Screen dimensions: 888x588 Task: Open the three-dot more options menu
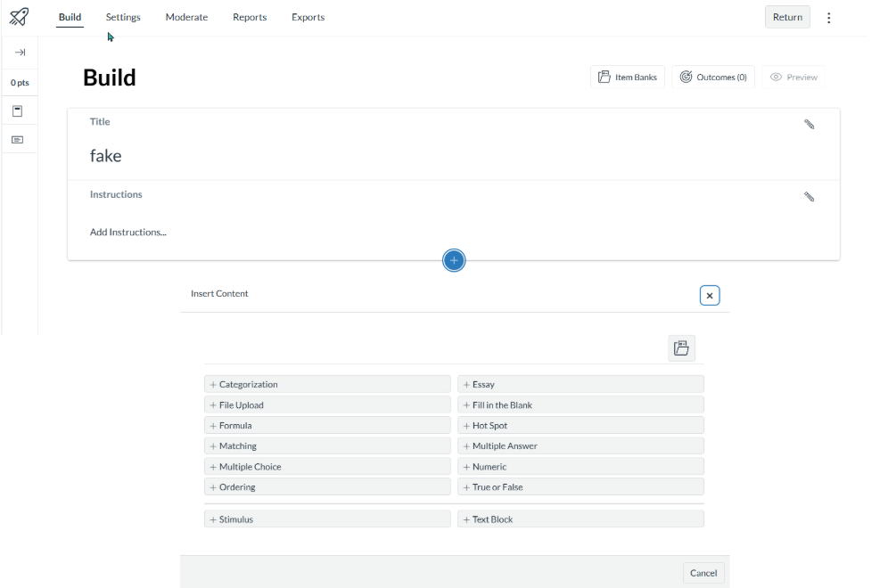(828, 18)
